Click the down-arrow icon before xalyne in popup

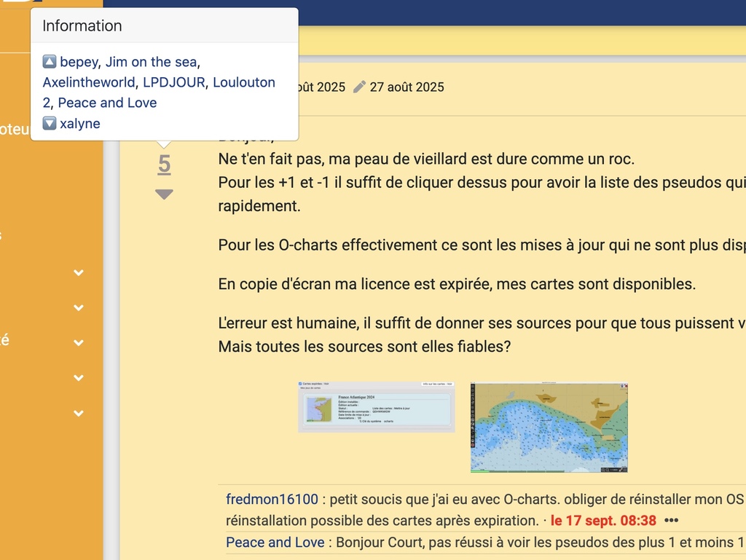coord(50,124)
